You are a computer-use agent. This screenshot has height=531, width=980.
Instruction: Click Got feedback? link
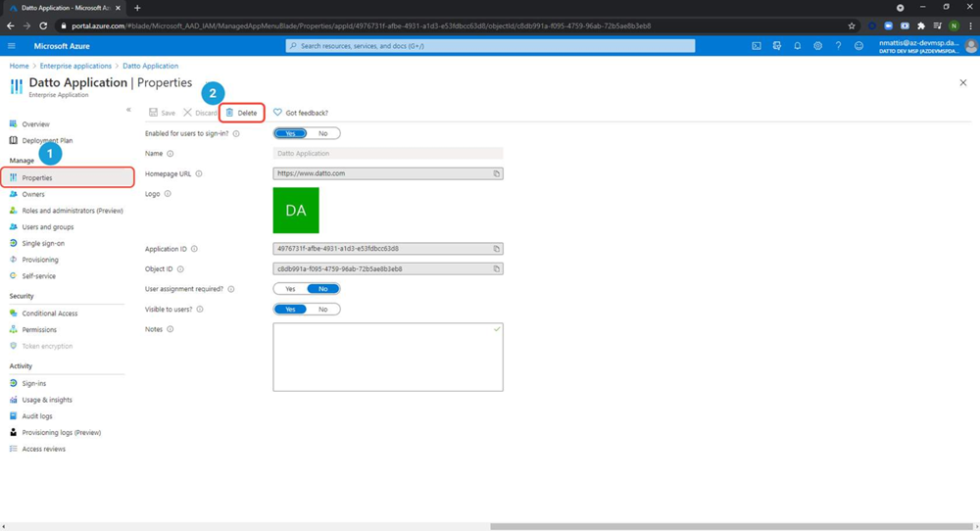306,113
